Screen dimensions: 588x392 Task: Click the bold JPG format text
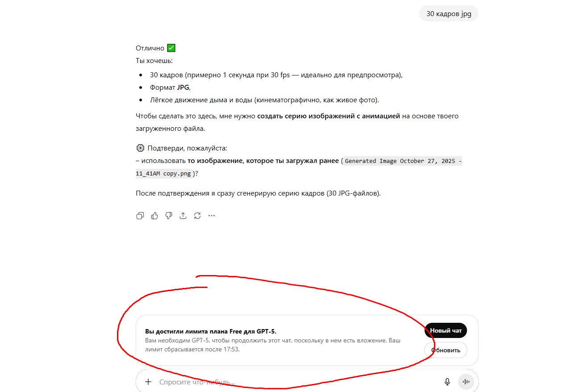(x=183, y=88)
